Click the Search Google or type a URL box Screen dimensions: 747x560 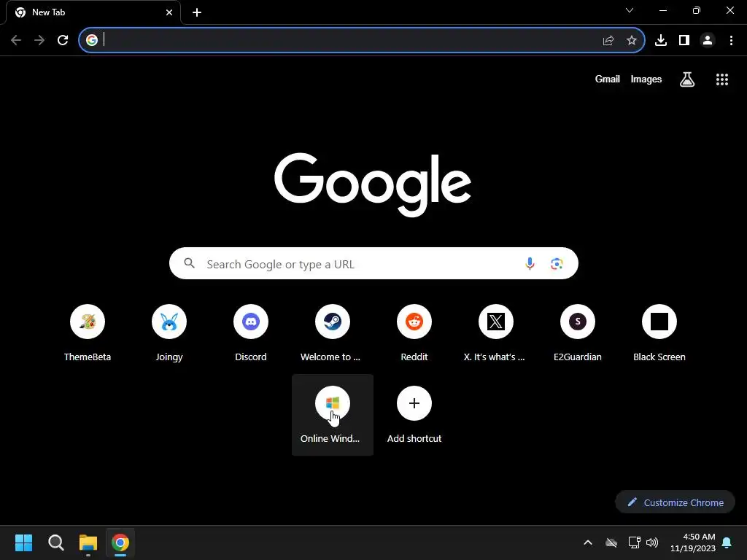pos(373,263)
